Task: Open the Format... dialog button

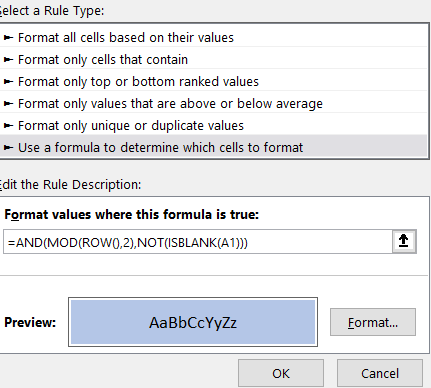Action: click(373, 322)
